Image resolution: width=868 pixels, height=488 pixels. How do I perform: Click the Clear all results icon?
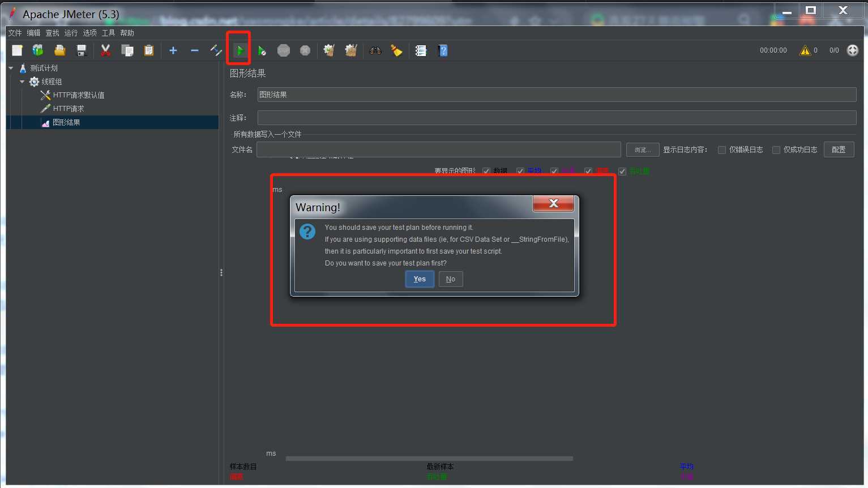351,50
